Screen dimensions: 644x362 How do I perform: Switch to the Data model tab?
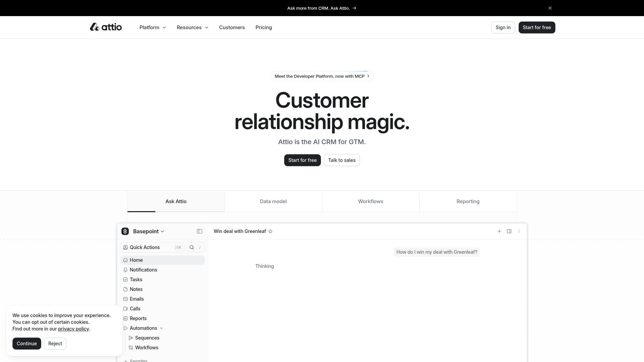[273, 201]
